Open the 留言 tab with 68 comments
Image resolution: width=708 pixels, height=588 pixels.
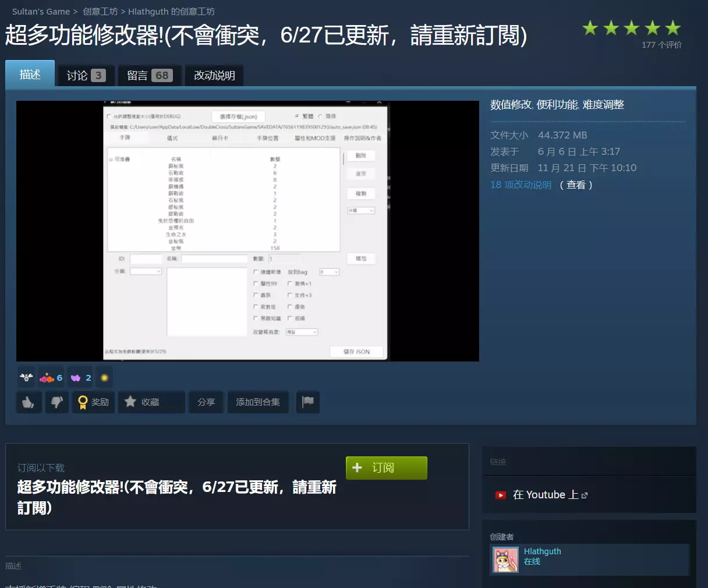150,76
